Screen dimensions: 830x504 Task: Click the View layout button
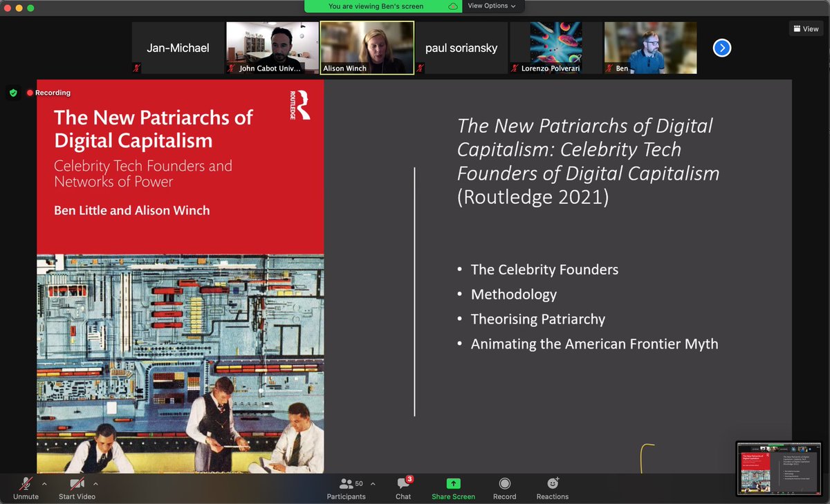(806, 29)
